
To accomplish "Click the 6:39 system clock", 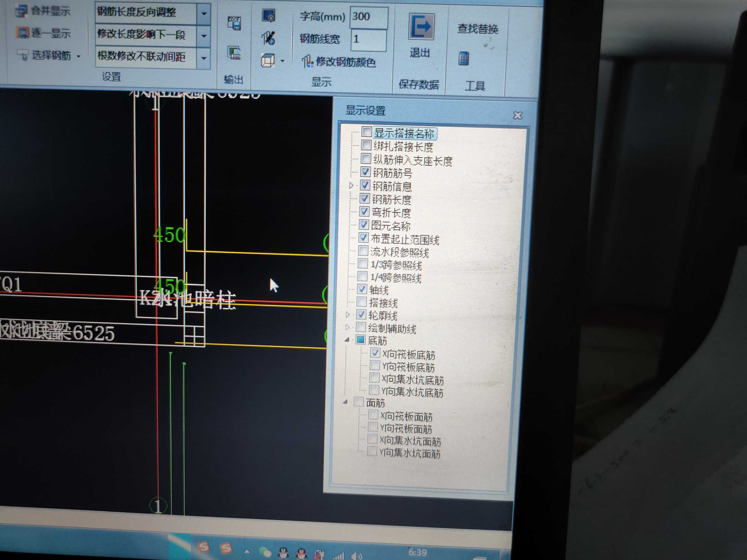I will pyautogui.click(x=418, y=552).
